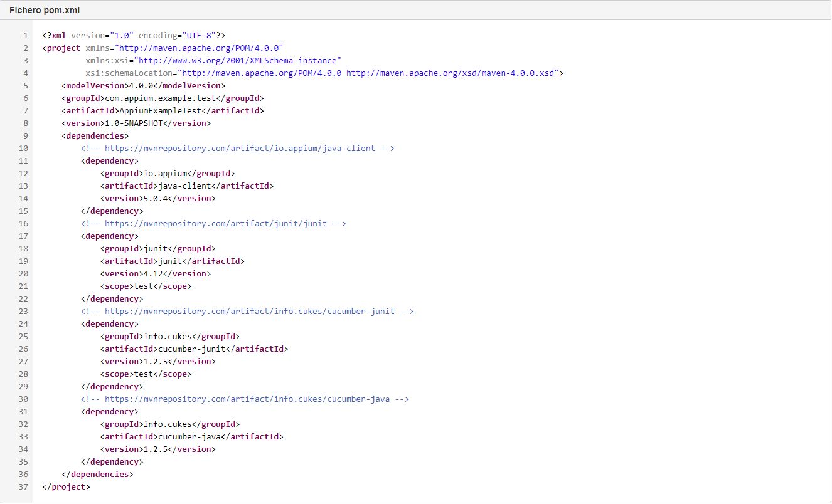Click the opening dependency tag on line 31
The image size is (832, 504).
(110, 411)
